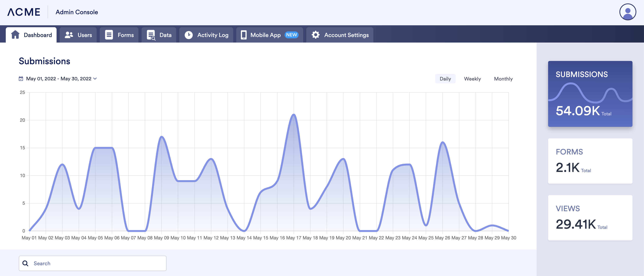Switch chart to Monthly view
This screenshot has height=276, width=644.
click(503, 79)
